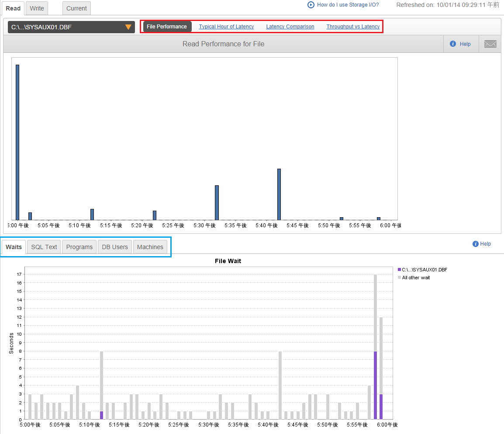Open Help link beside lower tabs

[x=485, y=244]
